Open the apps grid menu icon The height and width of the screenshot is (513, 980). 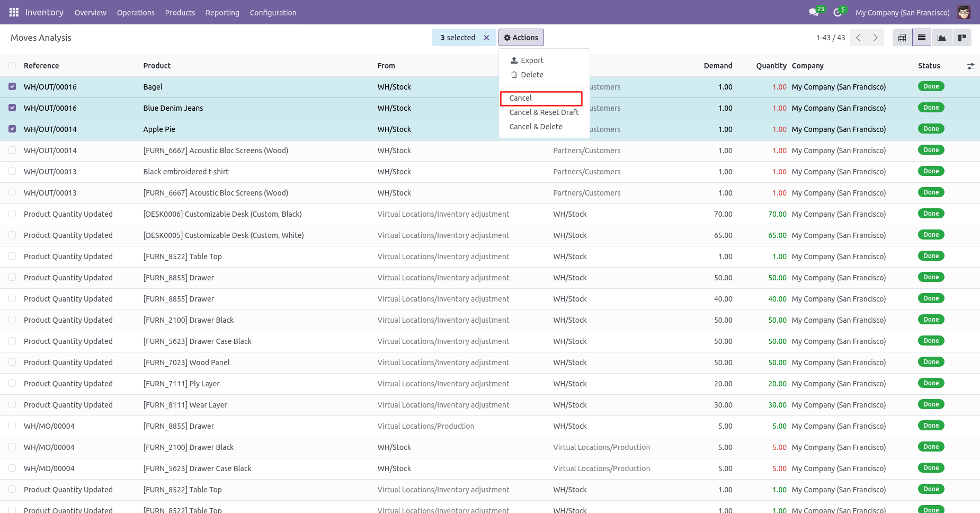click(x=14, y=12)
